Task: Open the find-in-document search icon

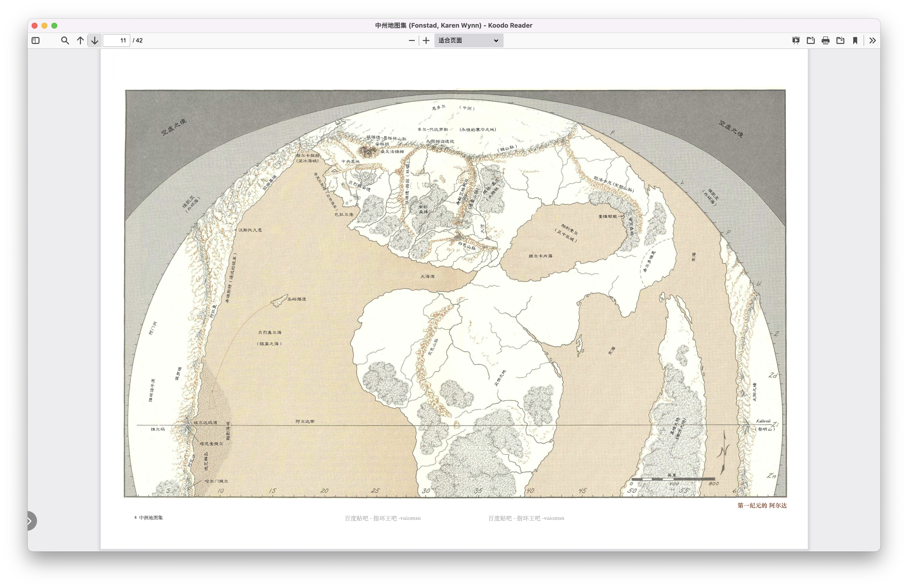Action: 65,40
